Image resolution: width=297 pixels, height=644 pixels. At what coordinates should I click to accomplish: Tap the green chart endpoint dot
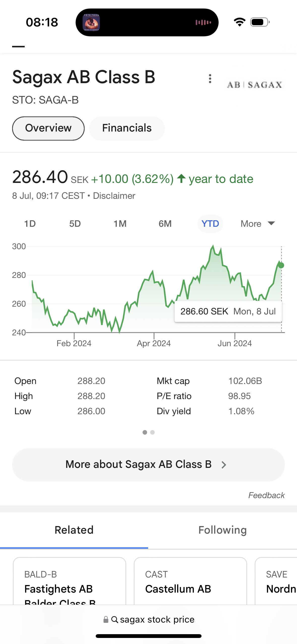[281, 265]
